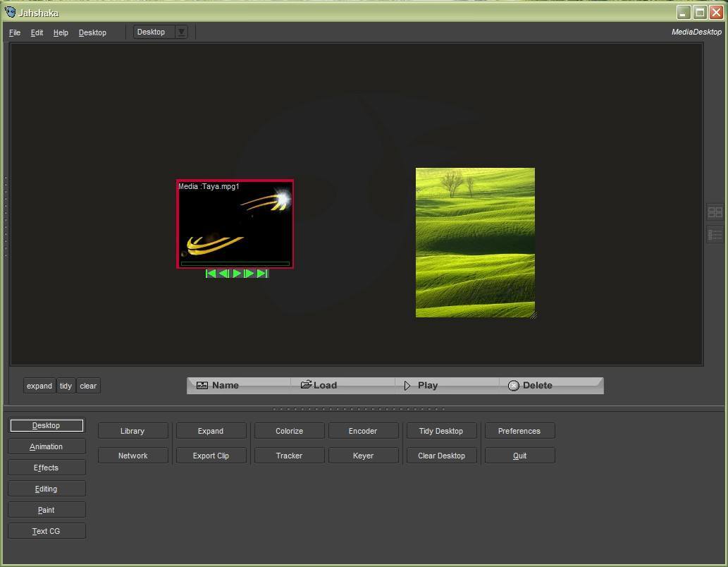
Task: Maximize the Jahshaka window
Action: (x=700, y=13)
